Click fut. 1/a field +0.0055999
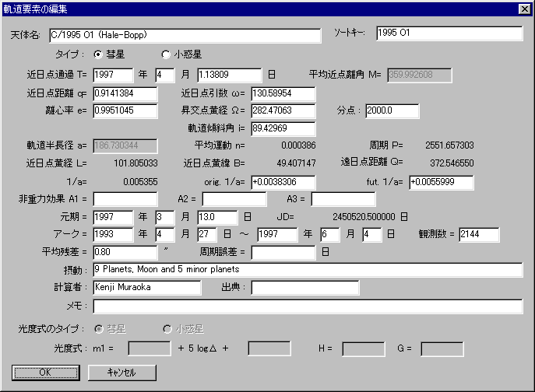The height and width of the screenshot is (392, 535). tap(442, 182)
